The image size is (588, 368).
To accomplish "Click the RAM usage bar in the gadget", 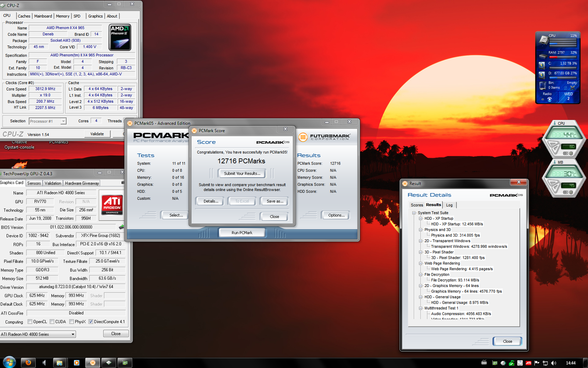I will tap(563, 57).
